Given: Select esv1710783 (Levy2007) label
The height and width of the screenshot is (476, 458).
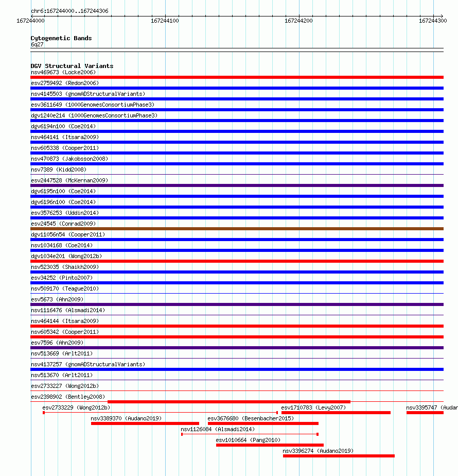Looking at the screenshot, I should (313, 407).
